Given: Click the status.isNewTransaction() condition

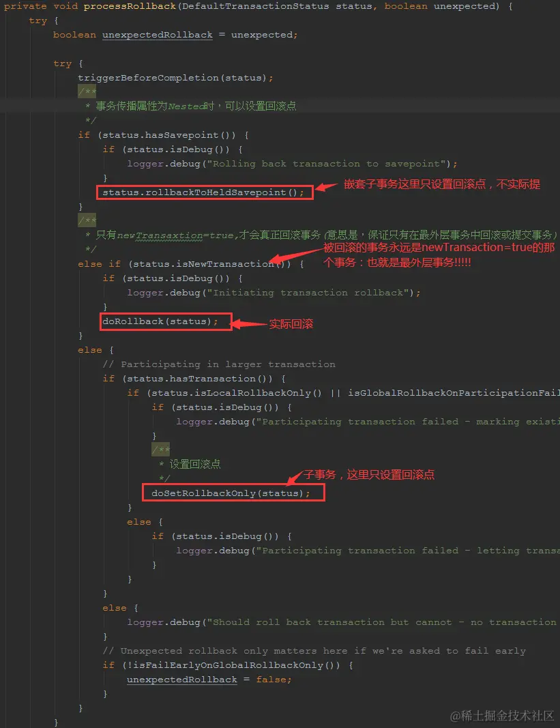Looking at the screenshot, I should tap(209, 264).
